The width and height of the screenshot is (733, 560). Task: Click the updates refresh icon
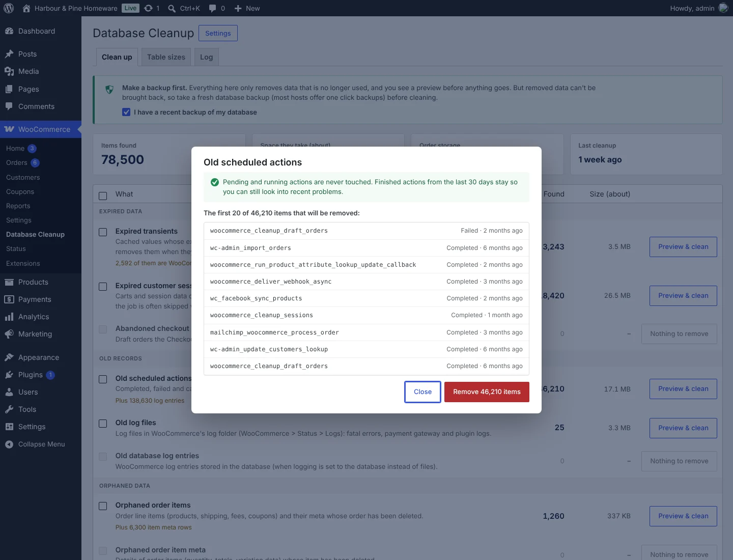(148, 8)
